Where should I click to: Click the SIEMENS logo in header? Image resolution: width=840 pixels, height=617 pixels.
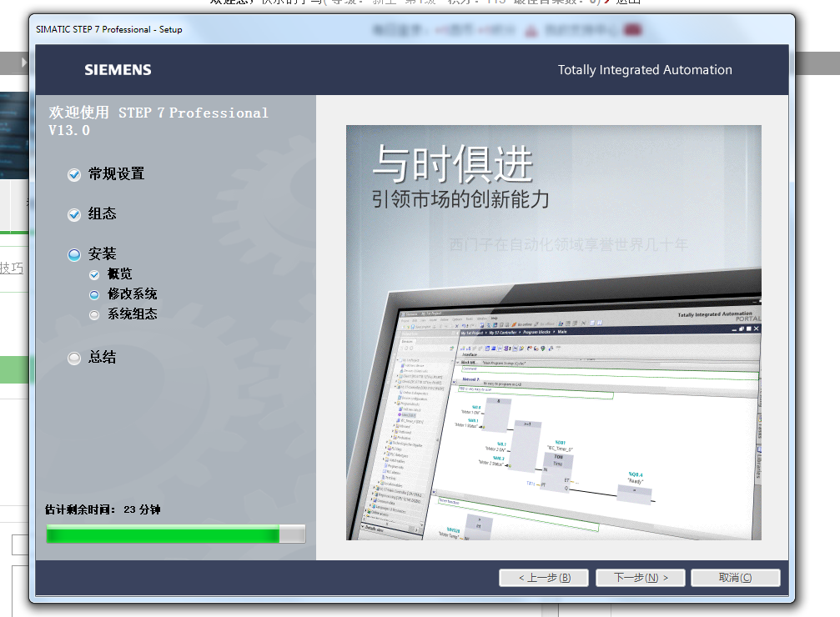pyautogui.click(x=118, y=70)
